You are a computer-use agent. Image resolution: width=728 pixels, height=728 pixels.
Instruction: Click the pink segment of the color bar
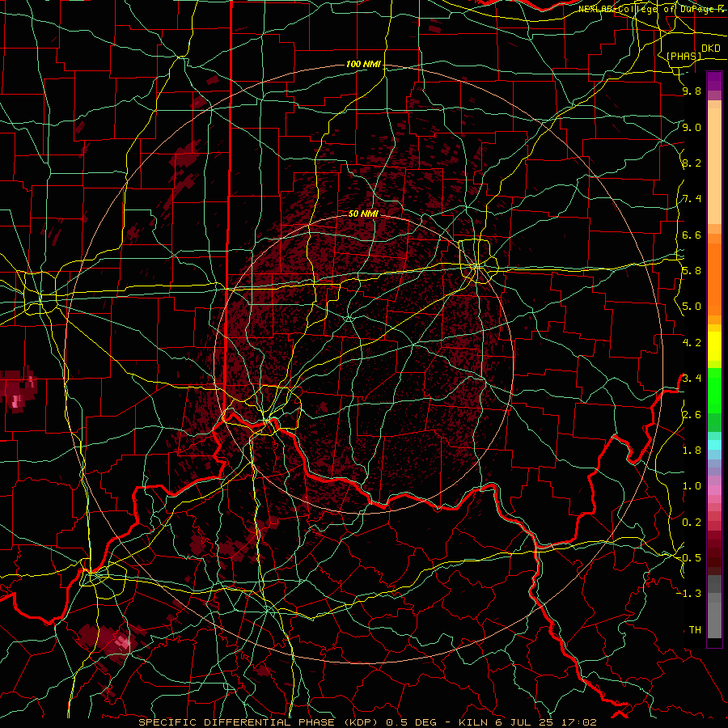click(714, 490)
